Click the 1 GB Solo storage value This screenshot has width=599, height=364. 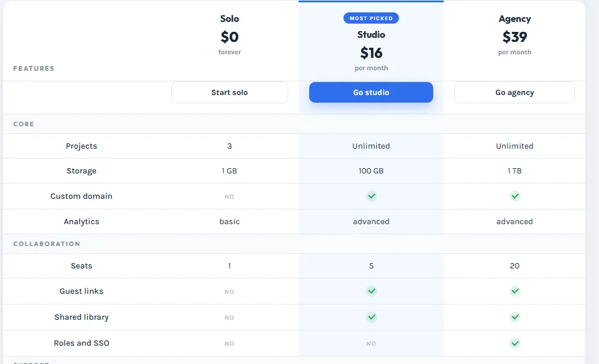[x=229, y=170]
